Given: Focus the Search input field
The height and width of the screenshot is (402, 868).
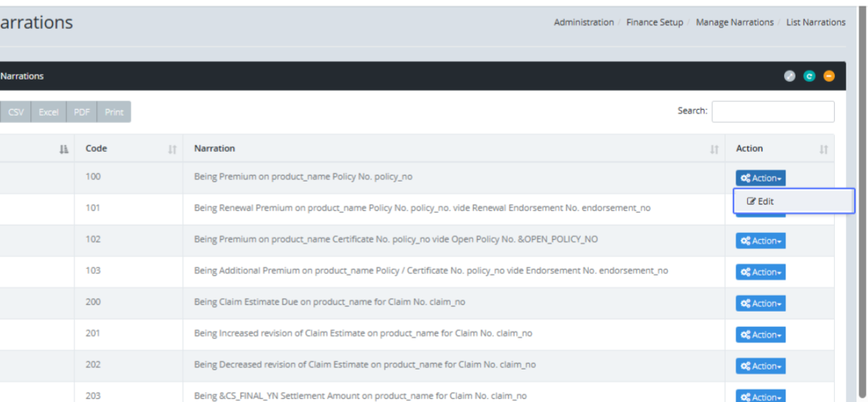Looking at the screenshot, I should click(x=773, y=111).
